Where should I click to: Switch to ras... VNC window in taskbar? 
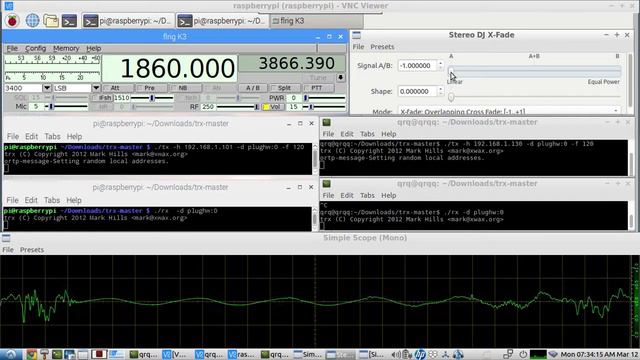click(x=241, y=354)
